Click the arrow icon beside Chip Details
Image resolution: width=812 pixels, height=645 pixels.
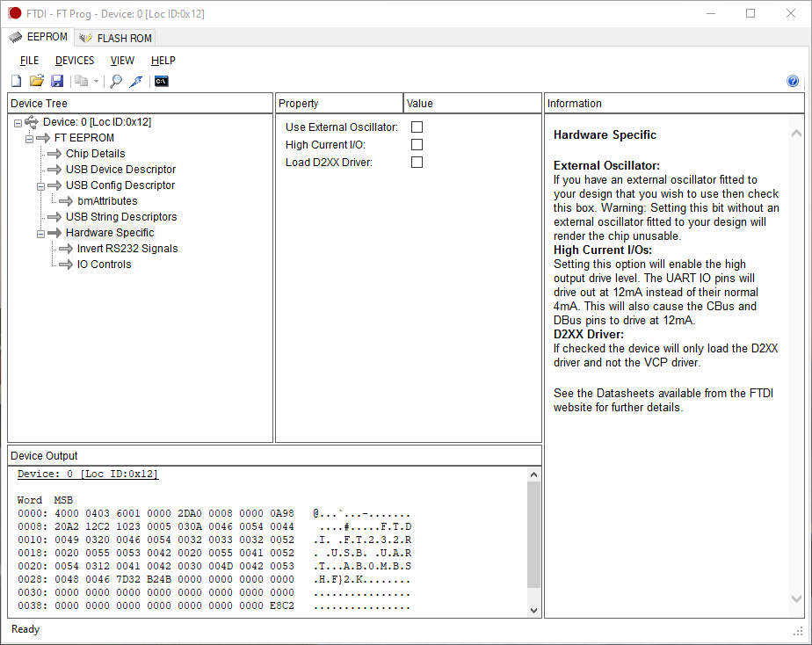point(54,154)
